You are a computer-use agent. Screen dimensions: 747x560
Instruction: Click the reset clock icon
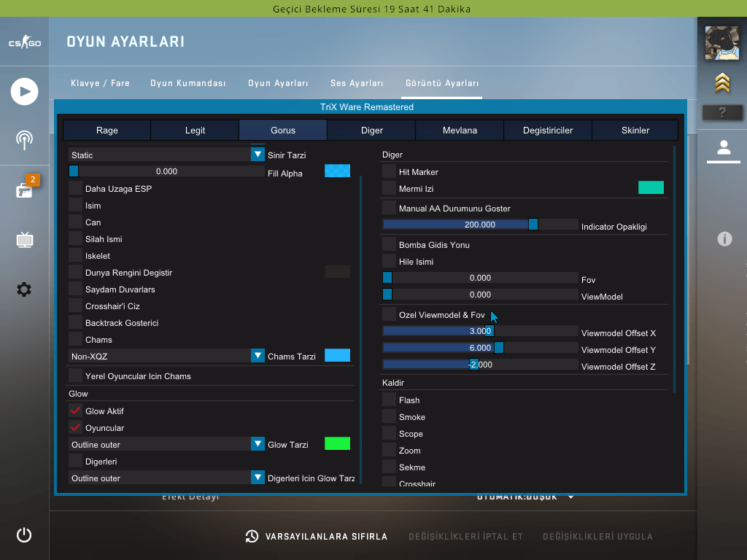[x=252, y=536]
